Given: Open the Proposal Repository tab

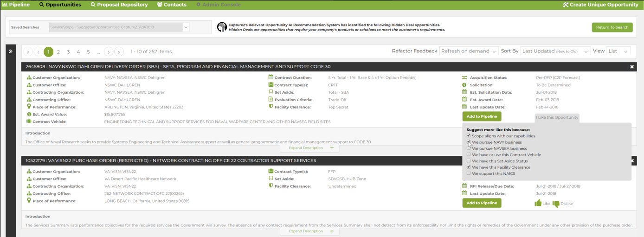Looking at the screenshot, I should pos(119,5).
